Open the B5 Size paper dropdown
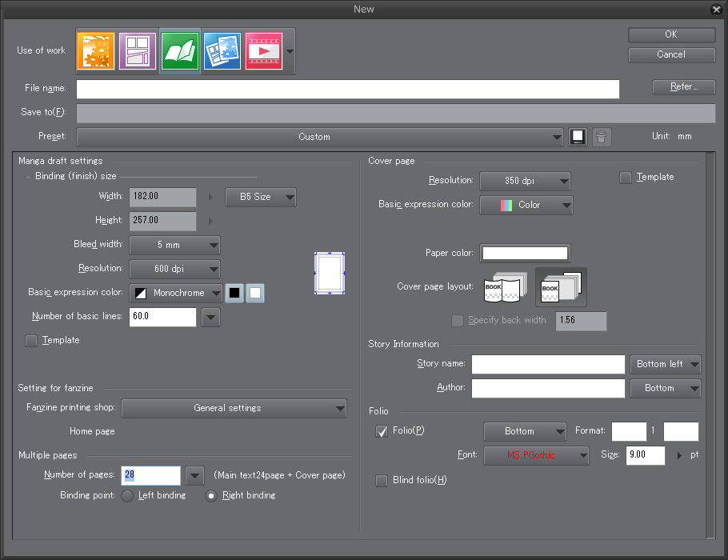This screenshot has width=728, height=560. (261, 197)
